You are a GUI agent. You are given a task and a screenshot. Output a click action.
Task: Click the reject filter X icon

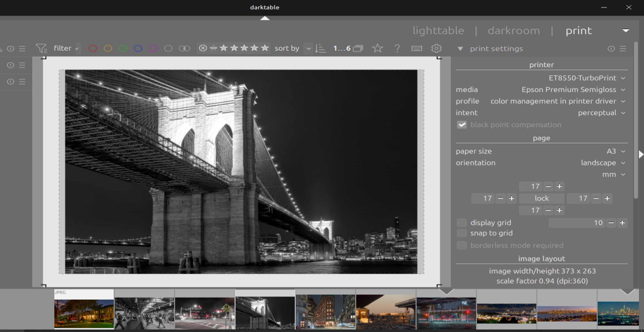tap(203, 48)
